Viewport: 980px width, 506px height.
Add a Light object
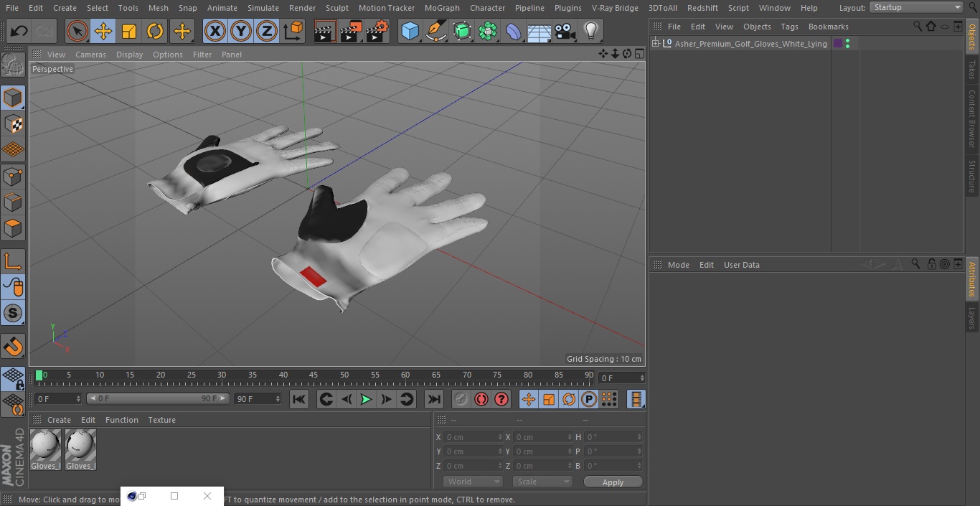pyautogui.click(x=591, y=31)
